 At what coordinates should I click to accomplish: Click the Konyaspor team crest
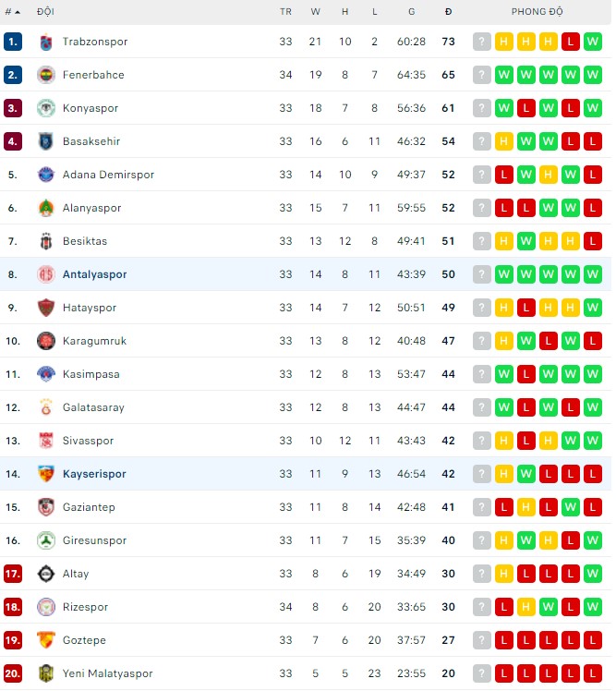[46, 108]
